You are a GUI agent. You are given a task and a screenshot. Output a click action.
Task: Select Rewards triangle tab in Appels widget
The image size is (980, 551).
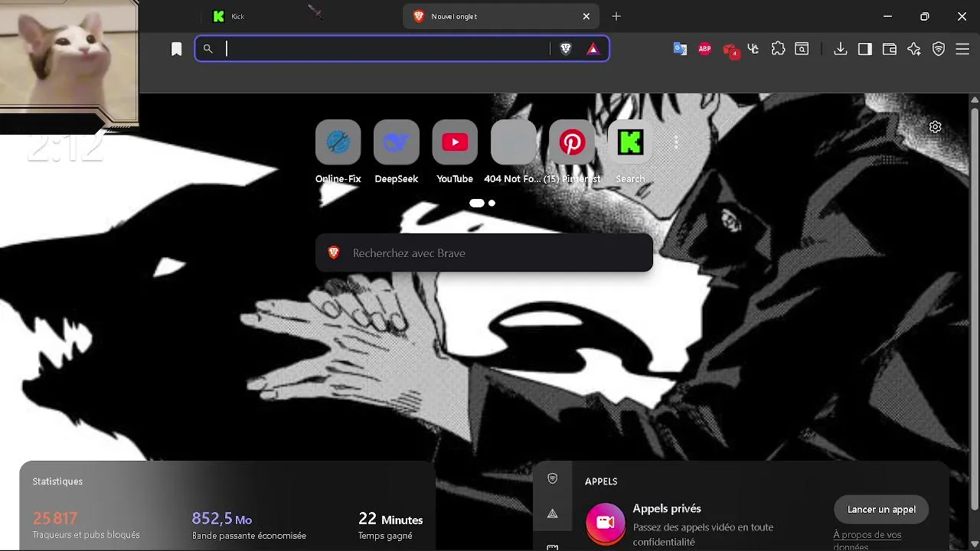pyautogui.click(x=553, y=514)
